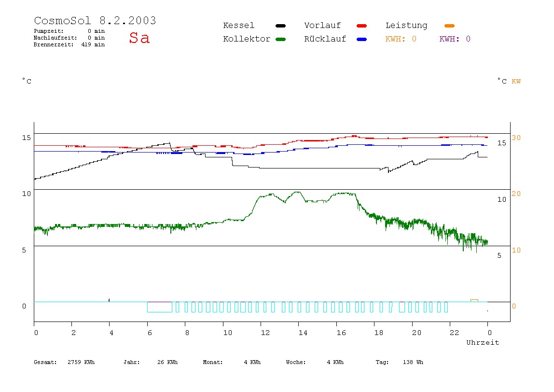Screen dimensions: 554x392
Task: Click the blue Rücklauf legend swatch
Action: [x=362, y=39]
